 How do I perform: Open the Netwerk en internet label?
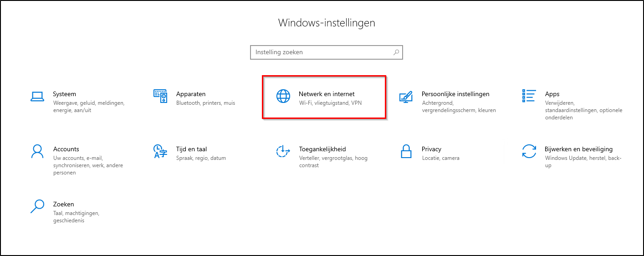(x=327, y=94)
